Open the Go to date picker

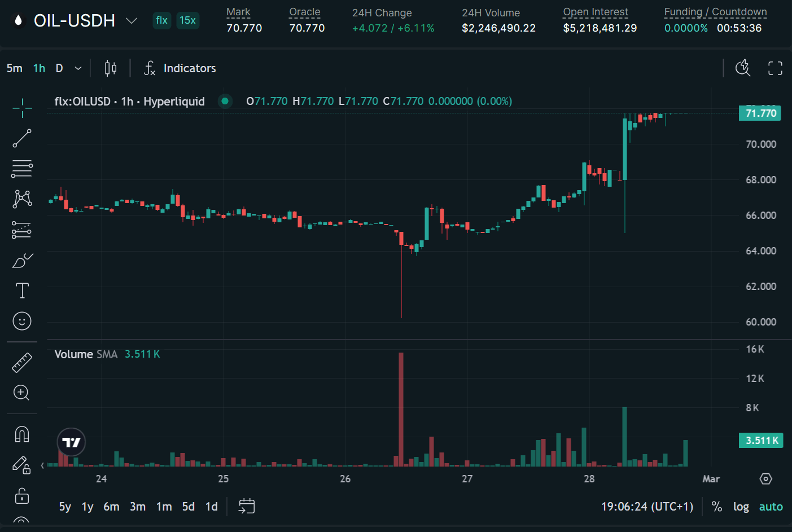coord(247,507)
